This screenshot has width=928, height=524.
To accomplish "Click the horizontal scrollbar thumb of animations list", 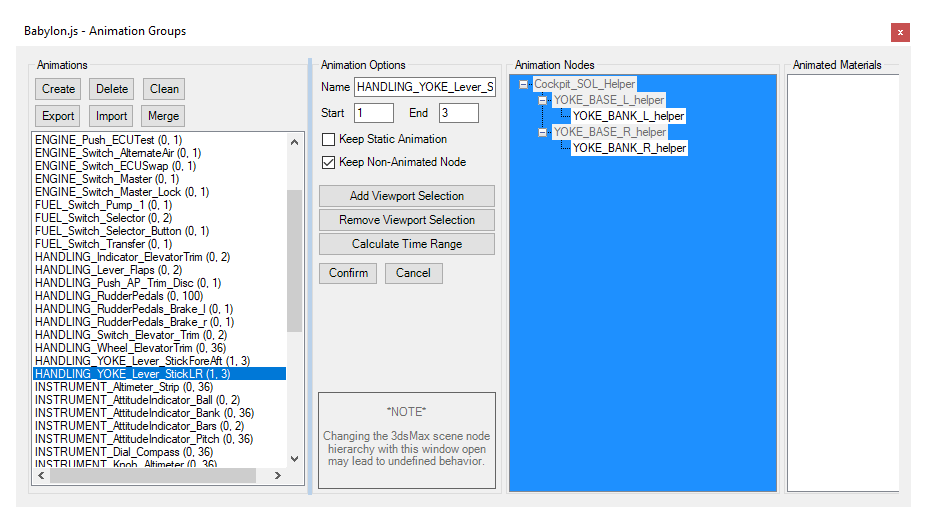I will (x=153, y=475).
